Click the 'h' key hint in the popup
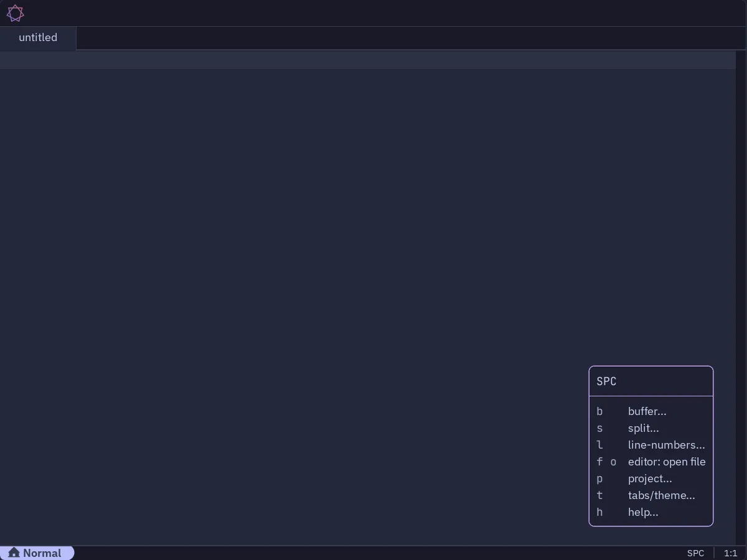The height and width of the screenshot is (560, 747). point(599,512)
